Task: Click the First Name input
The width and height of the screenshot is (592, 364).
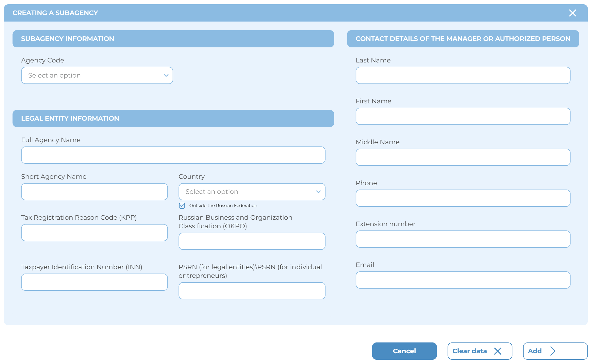Action: [x=463, y=116]
